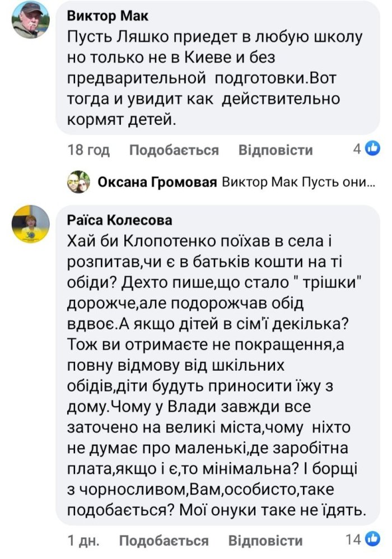The width and height of the screenshot is (392, 559).
Task: Open the "1 дн." comment timestamp
Action: tap(83, 541)
